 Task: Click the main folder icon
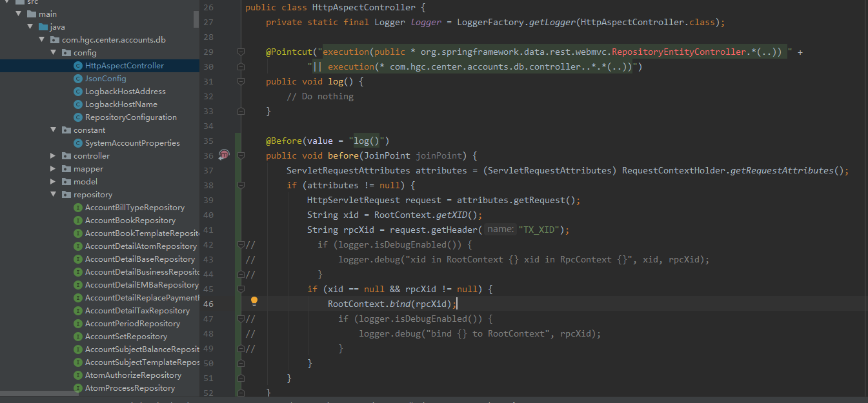click(x=32, y=14)
